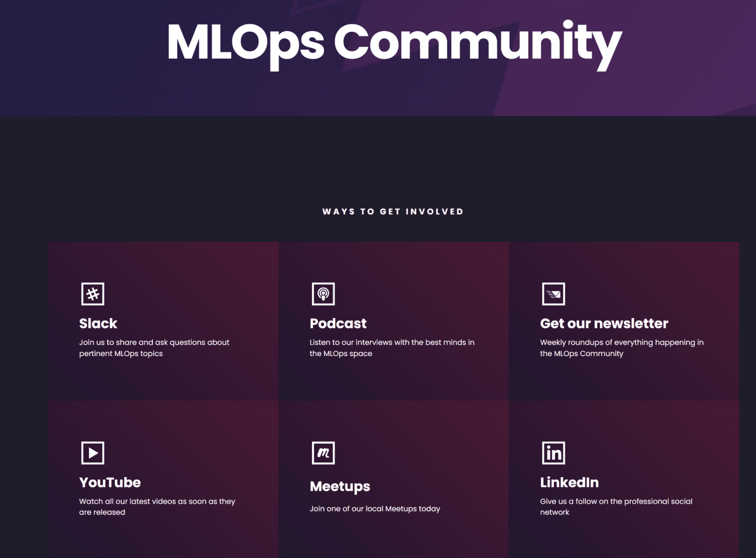Open the Get our newsletter heading
This screenshot has width=756, height=558.
pyautogui.click(x=604, y=324)
